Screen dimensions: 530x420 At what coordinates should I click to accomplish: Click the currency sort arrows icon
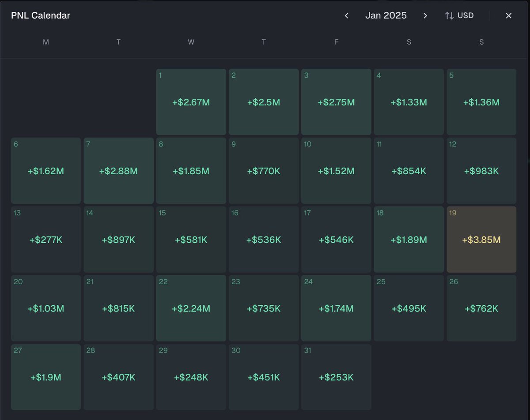449,15
